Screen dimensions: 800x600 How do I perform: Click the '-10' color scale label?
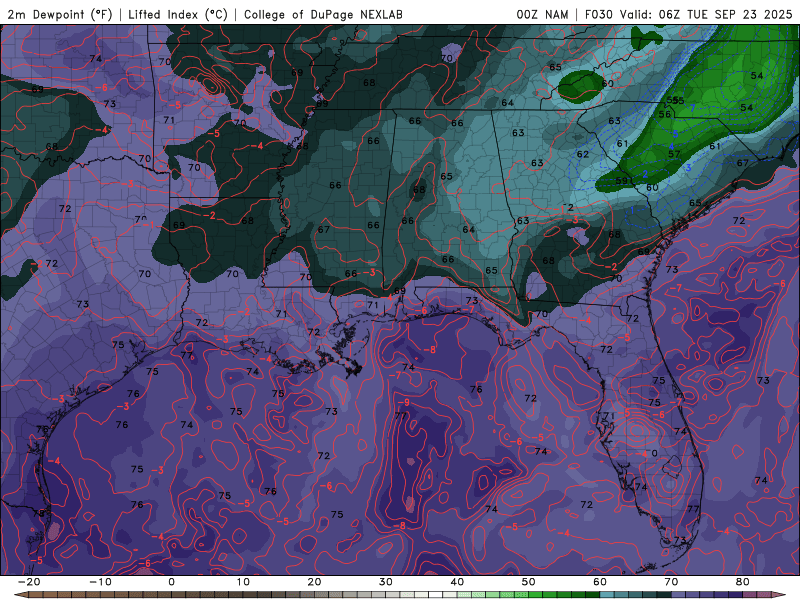tap(100, 582)
